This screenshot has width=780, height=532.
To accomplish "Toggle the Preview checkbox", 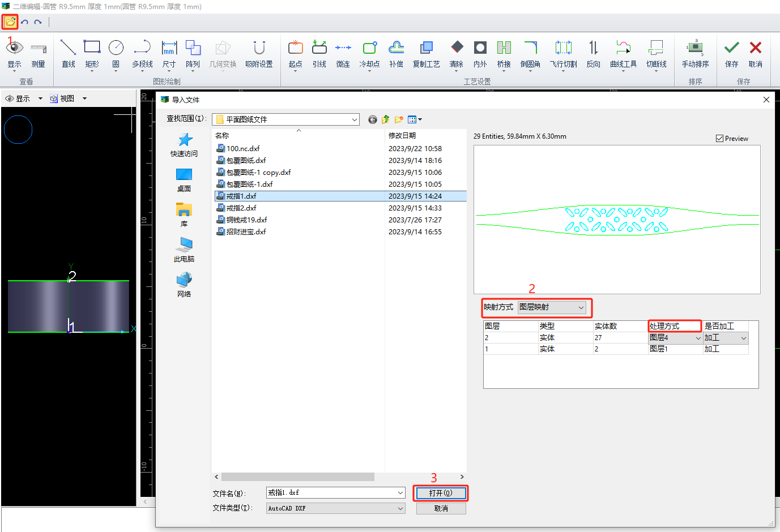I will tap(719, 139).
